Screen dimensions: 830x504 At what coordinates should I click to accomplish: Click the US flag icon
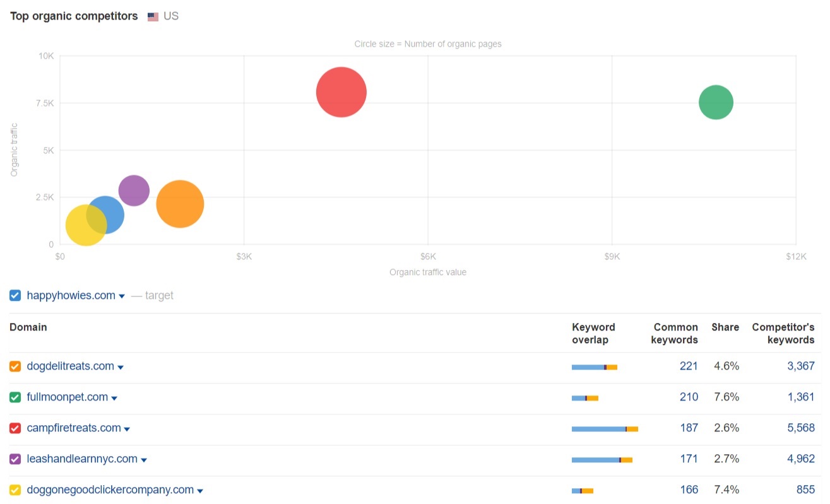pyautogui.click(x=153, y=17)
